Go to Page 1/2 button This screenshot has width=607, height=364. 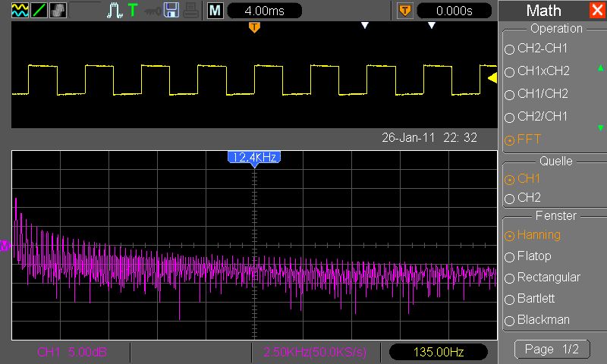tap(552, 350)
